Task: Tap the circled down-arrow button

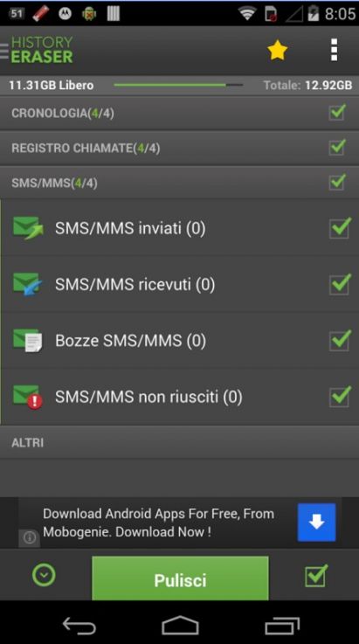Action: pyautogui.click(x=44, y=574)
